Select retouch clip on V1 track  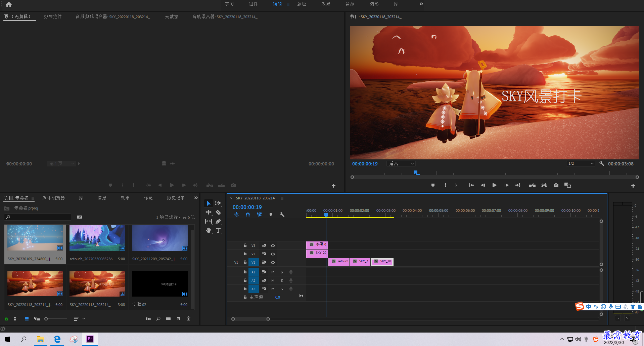coord(339,262)
